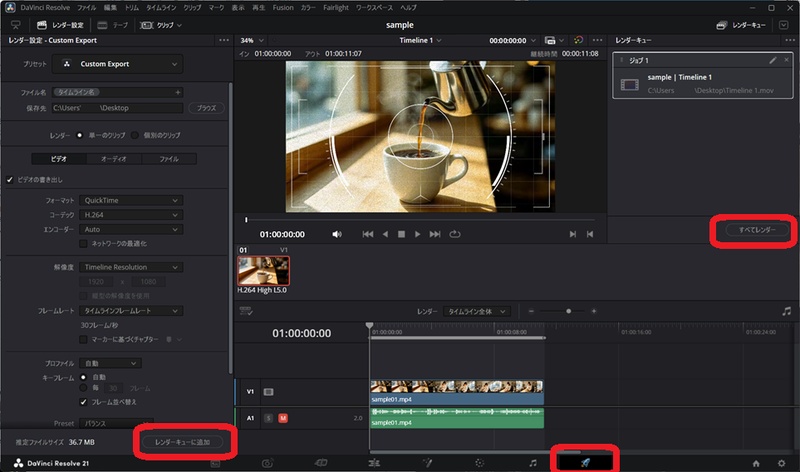
Task: Open viewer zoom 34% dropdown
Action: point(252,40)
